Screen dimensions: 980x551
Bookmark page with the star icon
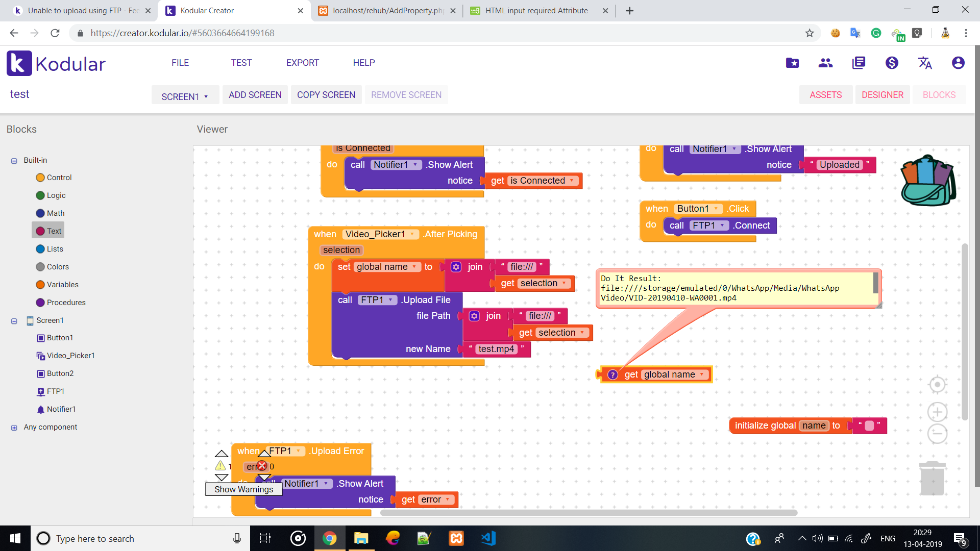tap(810, 33)
